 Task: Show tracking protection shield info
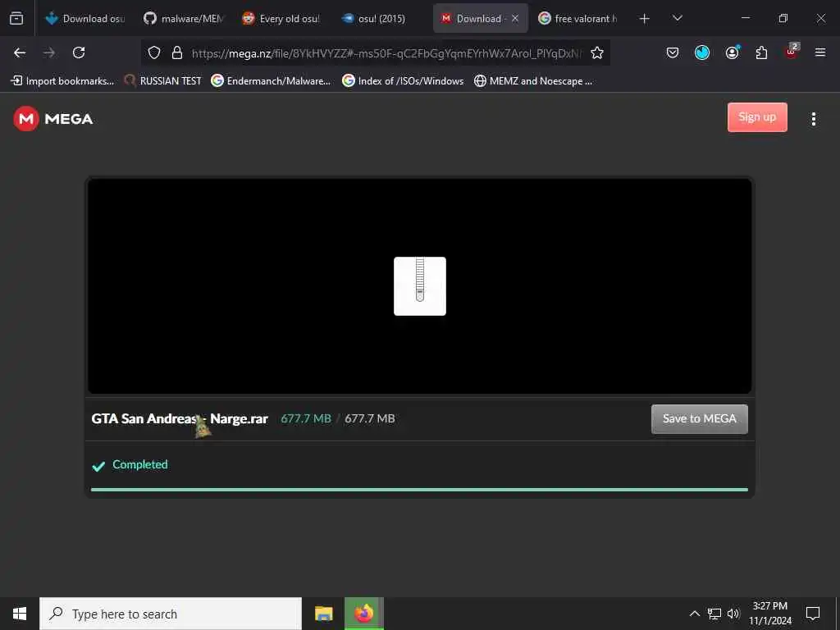point(154,52)
